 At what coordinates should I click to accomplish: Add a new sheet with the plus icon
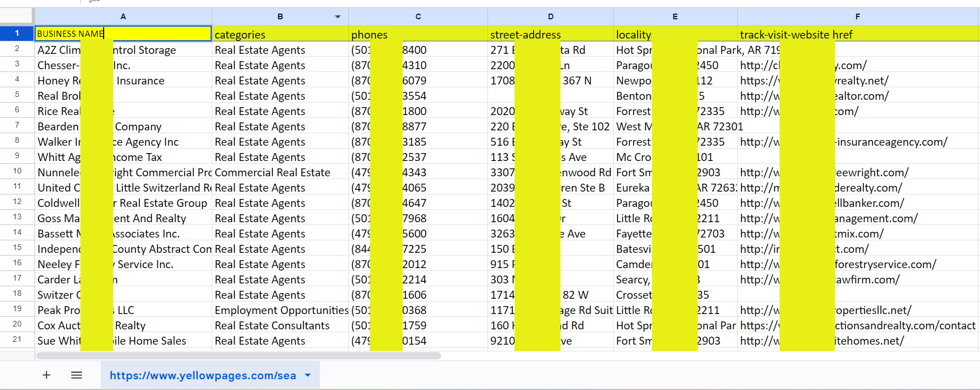click(x=46, y=375)
